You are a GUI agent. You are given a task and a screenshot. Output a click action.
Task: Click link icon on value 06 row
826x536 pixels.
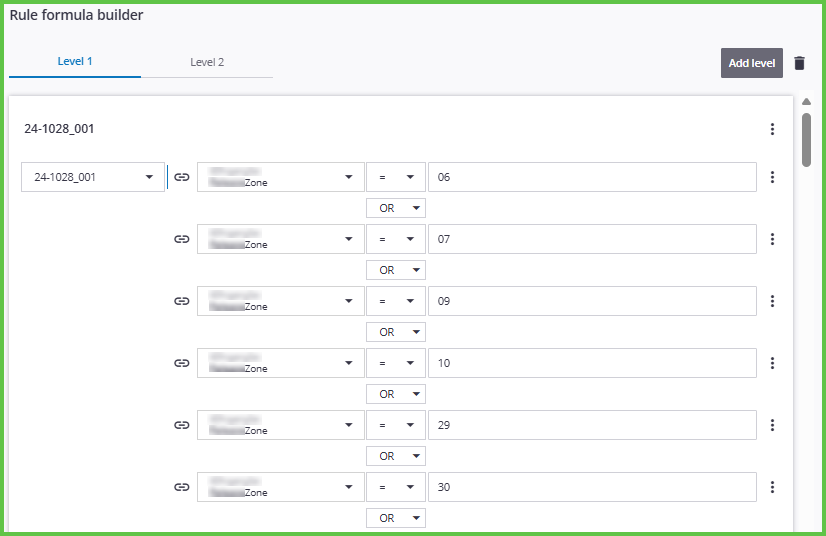click(181, 177)
